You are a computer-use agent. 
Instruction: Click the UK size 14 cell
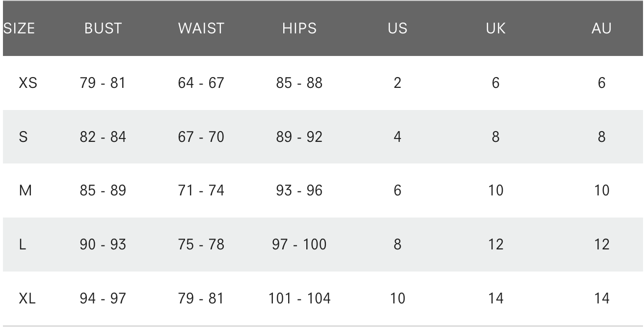point(496,298)
